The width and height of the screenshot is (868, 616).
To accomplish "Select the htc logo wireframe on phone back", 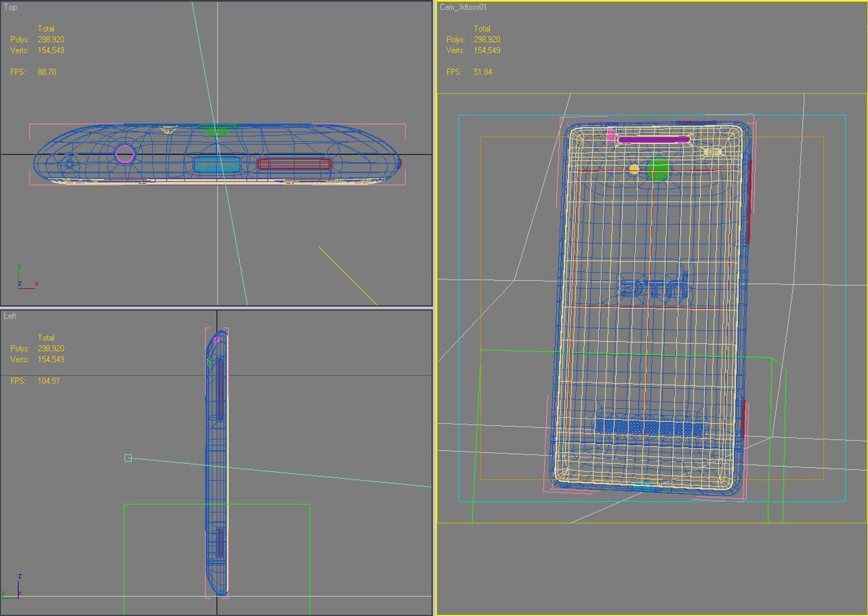I will (652, 286).
